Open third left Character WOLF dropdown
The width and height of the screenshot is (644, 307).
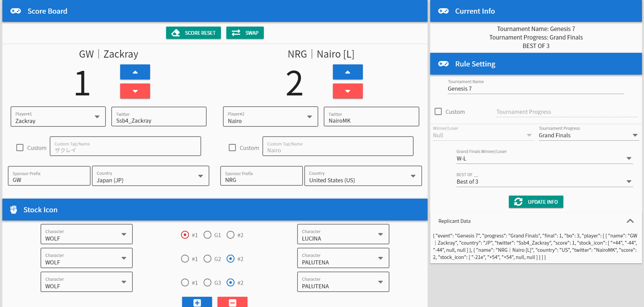pos(86,282)
